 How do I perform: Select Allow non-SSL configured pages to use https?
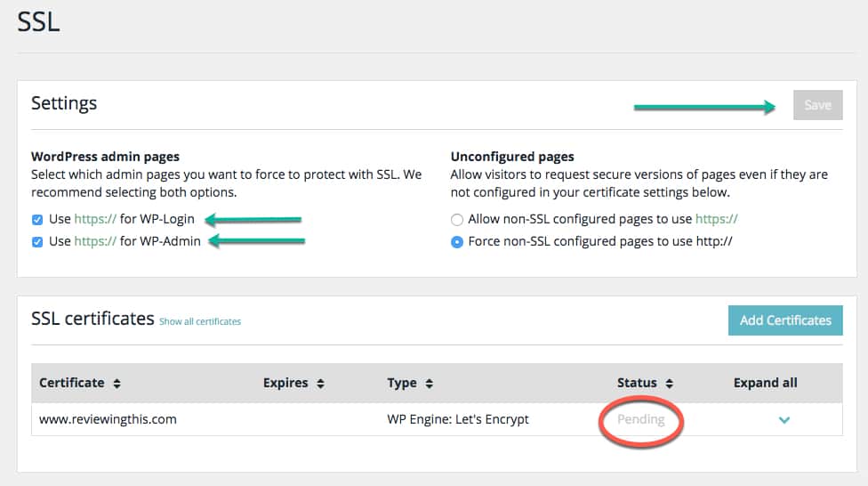pos(457,220)
